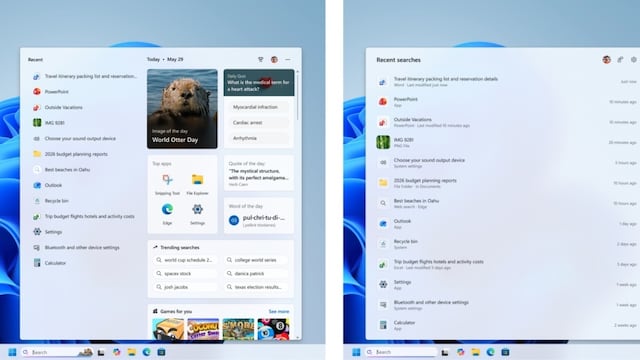Open '2026 budget planning reports' in Recent searches panel
Viewport: 640px width, 360px height.
coord(505,183)
